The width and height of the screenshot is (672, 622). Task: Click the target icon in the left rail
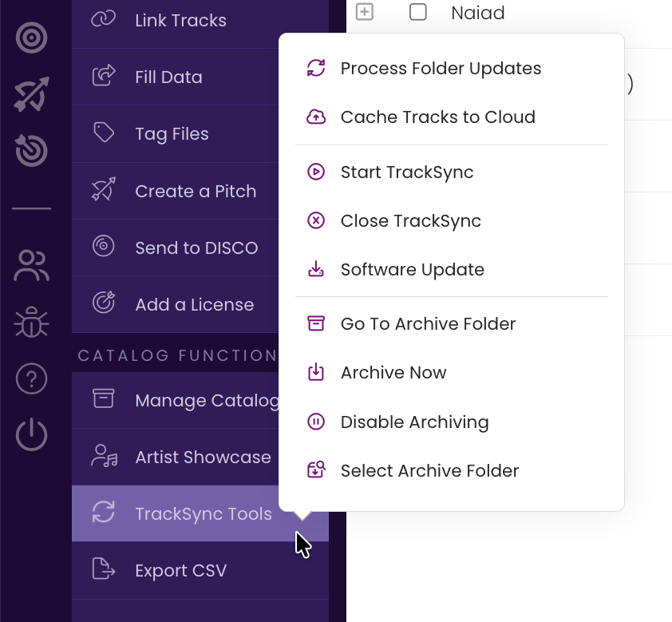pos(32,38)
